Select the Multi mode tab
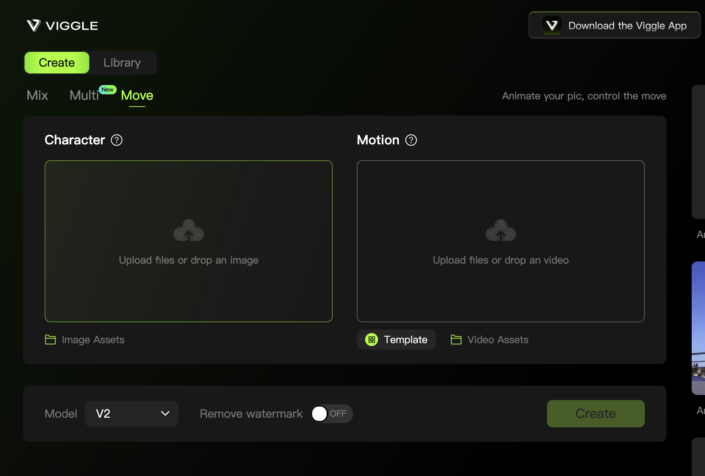This screenshot has width=705, height=476. coord(84,95)
